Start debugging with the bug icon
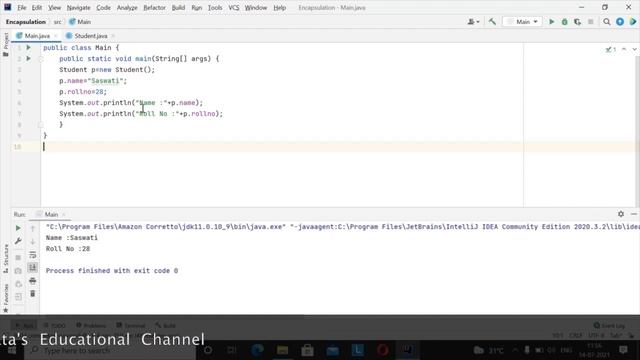This screenshot has width=640, height=360. click(564, 22)
